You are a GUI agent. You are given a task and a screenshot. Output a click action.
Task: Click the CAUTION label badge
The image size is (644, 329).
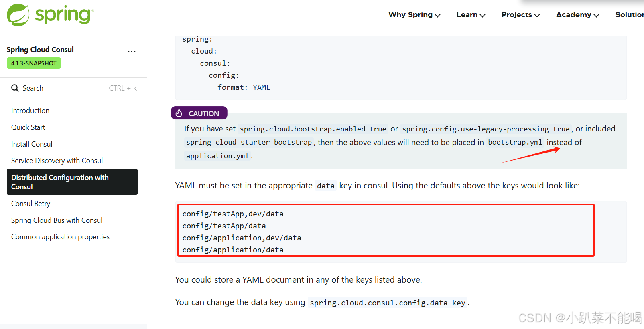click(199, 113)
